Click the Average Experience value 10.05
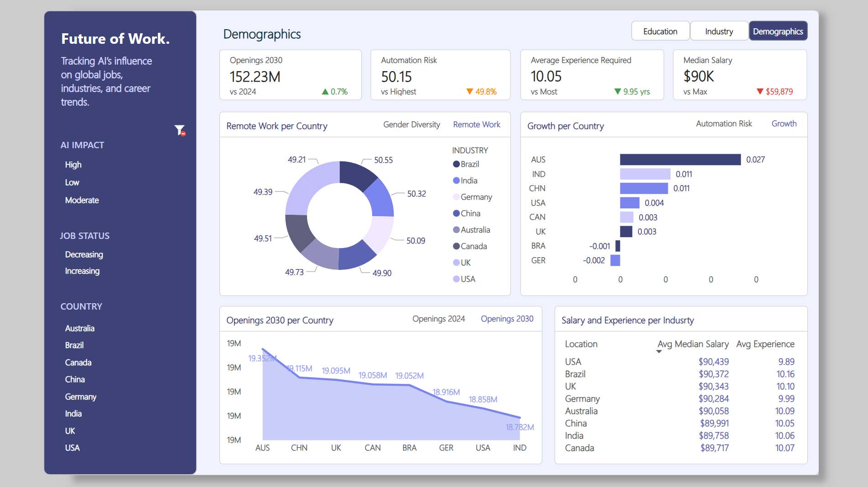The width and height of the screenshot is (868, 487). coord(546,76)
